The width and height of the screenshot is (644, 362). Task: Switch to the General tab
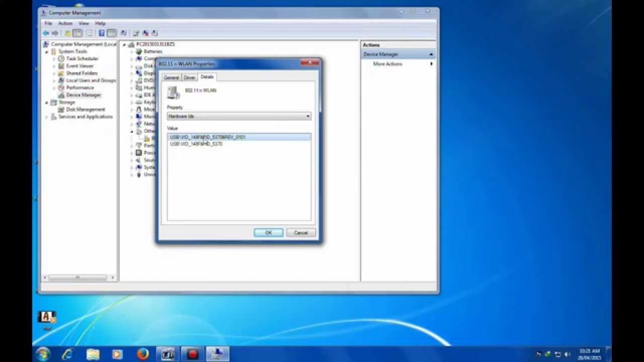171,77
